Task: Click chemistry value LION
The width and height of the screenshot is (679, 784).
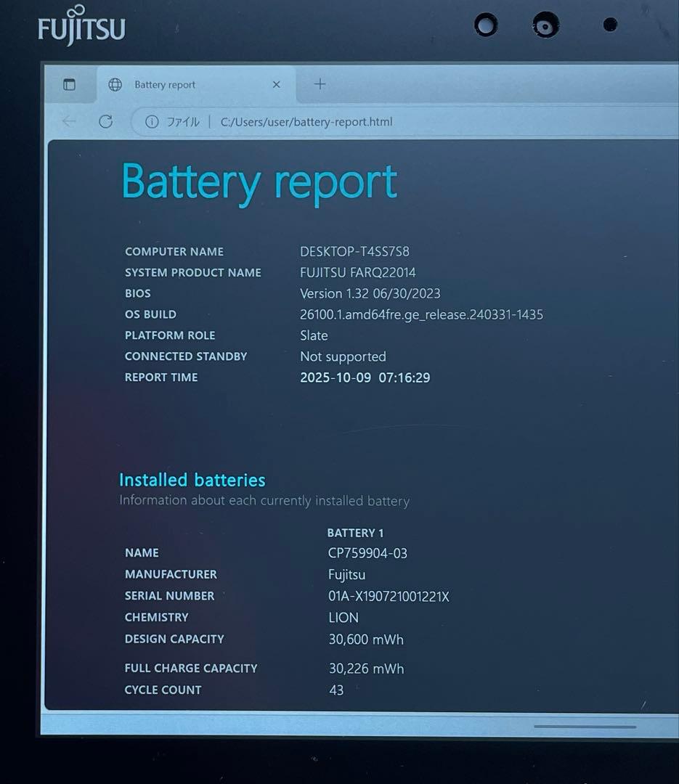Action: pyautogui.click(x=343, y=618)
